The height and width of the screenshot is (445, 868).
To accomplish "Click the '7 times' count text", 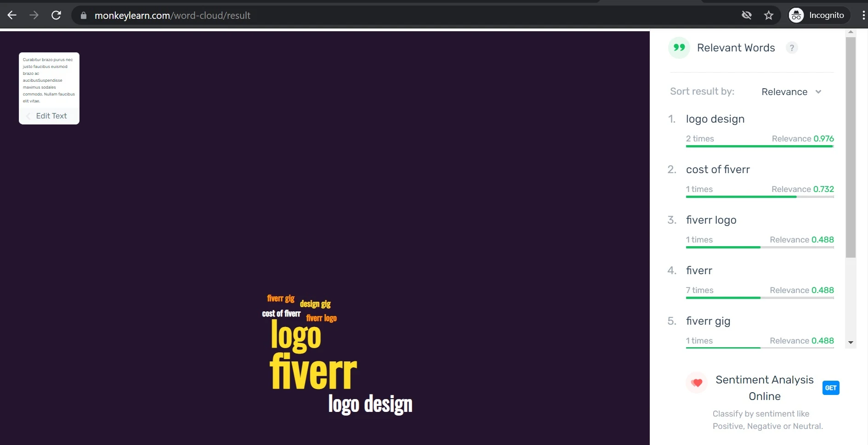I will point(699,290).
